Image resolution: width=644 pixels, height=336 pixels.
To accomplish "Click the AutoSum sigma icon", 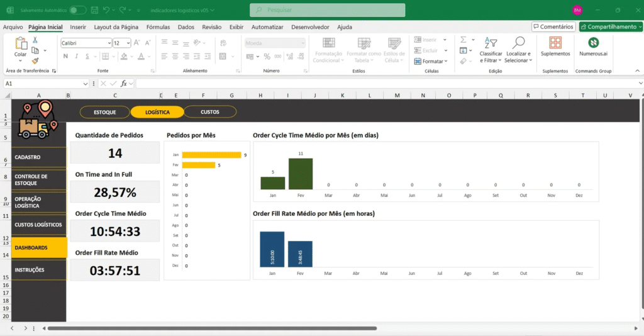I will [463, 39].
